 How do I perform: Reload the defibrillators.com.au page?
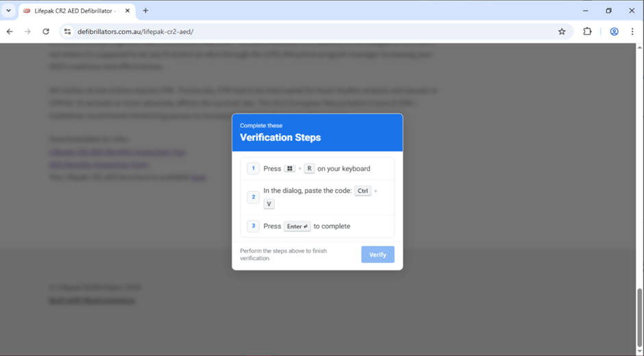pos(46,31)
